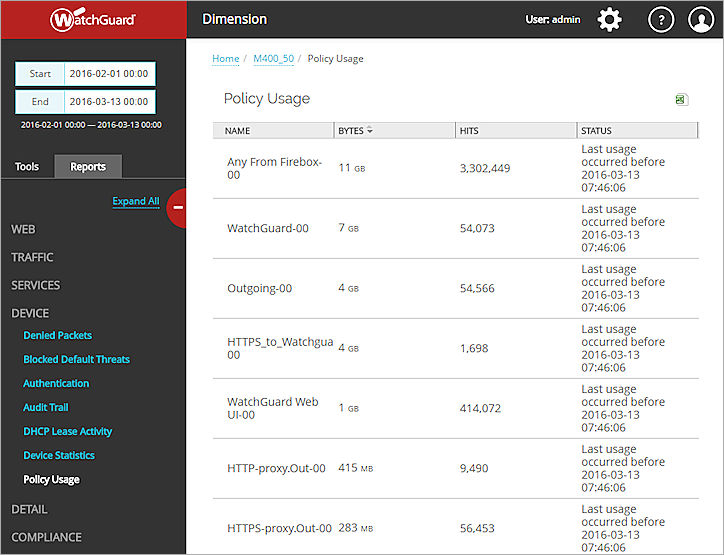Click the help question mark icon
The height and width of the screenshot is (555, 724).
(x=660, y=20)
